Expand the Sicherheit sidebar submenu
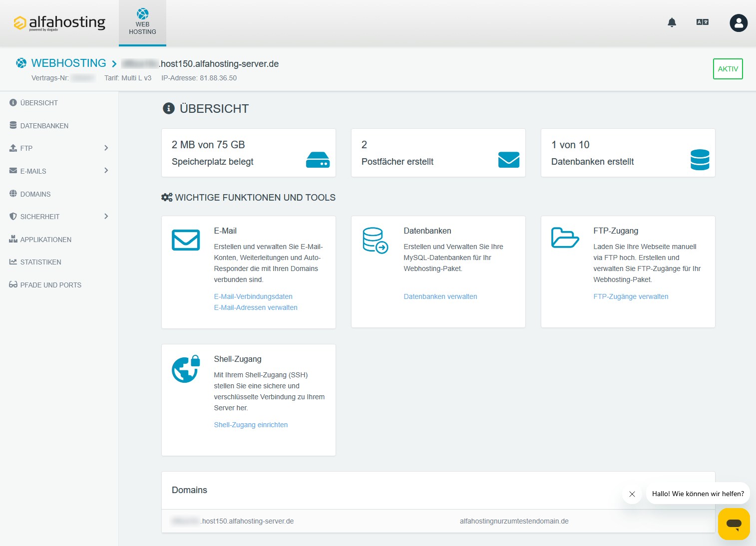The width and height of the screenshot is (756, 546). [x=106, y=217]
